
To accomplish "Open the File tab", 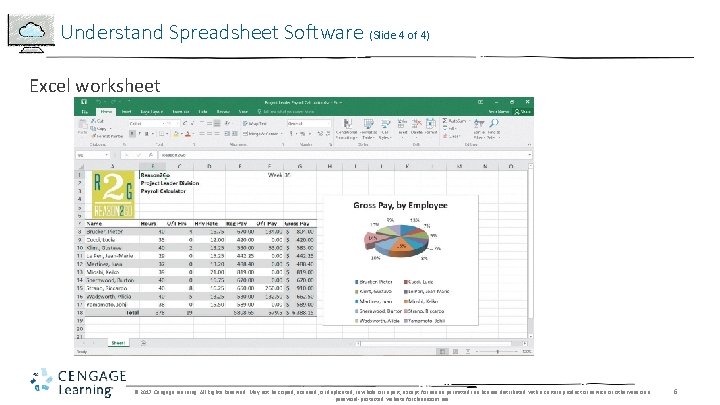I will pos(84,112).
